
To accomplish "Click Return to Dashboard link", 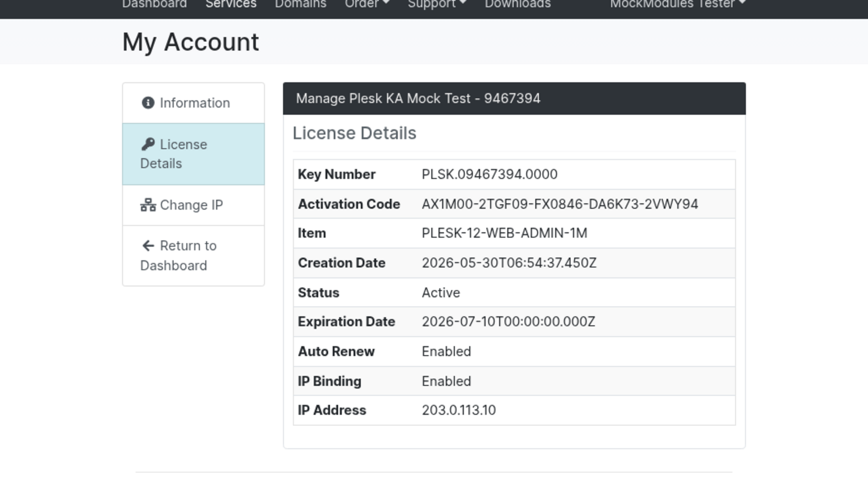I will pyautogui.click(x=193, y=256).
